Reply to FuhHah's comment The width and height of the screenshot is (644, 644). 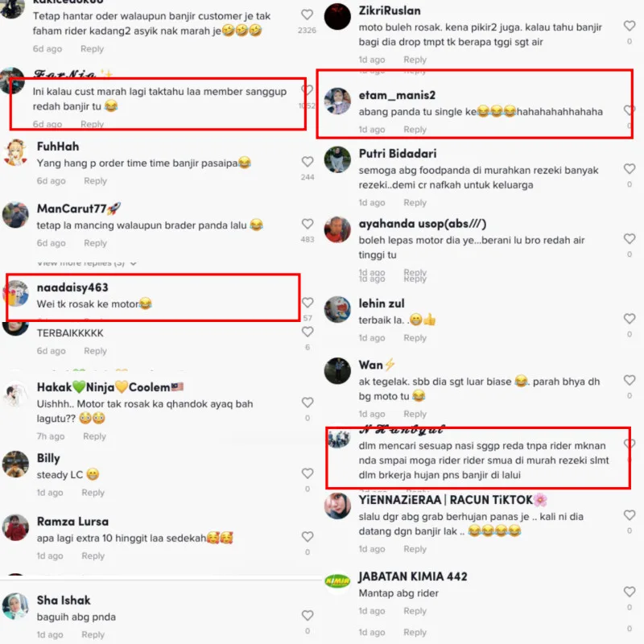pyautogui.click(x=95, y=181)
